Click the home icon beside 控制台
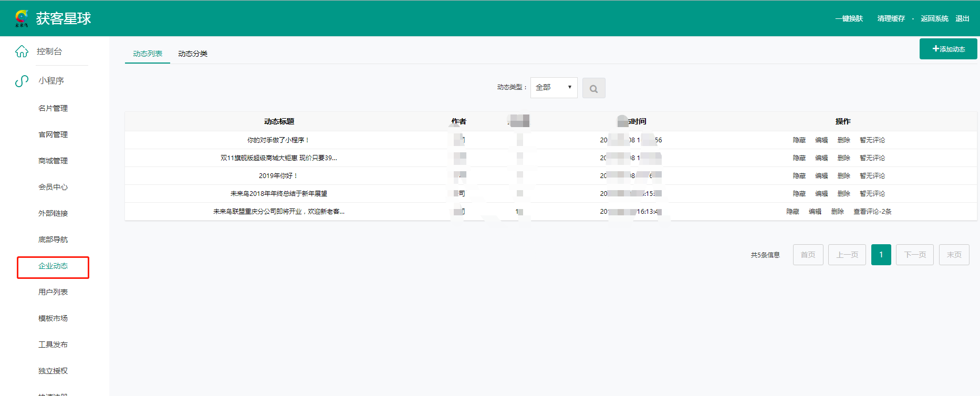This screenshot has width=980, height=396. pyautogui.click(x=22, y=51)
